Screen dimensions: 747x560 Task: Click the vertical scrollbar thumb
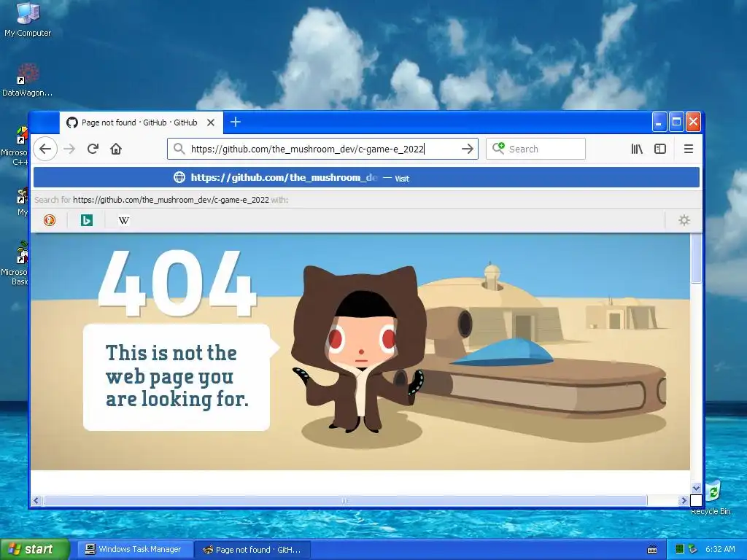pos(696,259)
